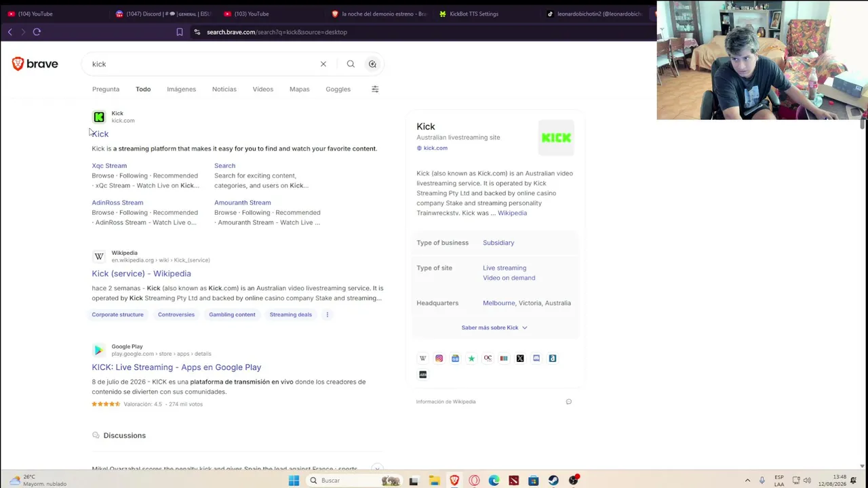The height and width of the screenshot is (488, 868).
Task: Open the Discord profile icon for Kick
Action: (x=536, y=358)
